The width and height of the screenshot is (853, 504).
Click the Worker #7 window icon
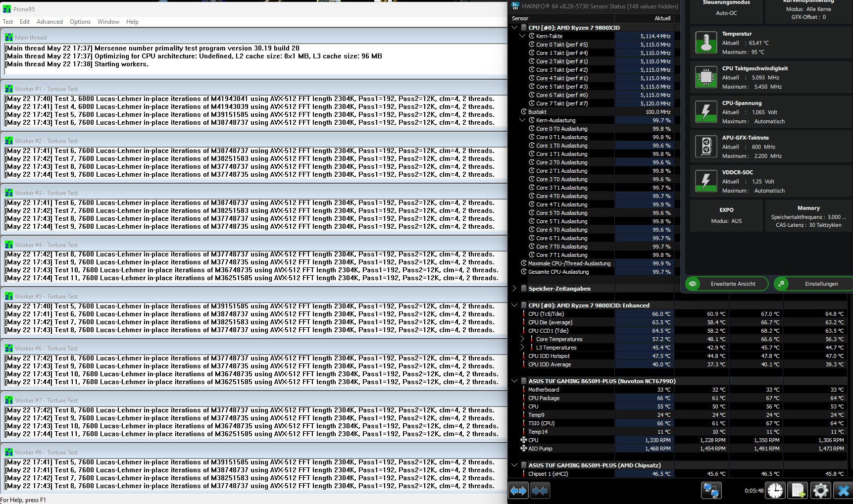coord(9,400)
